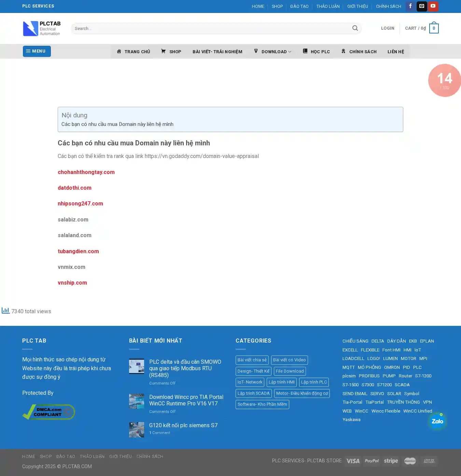Select the Lập trình SCADA category tag
The width and height of the screenshot is (461, 476).
[253, 393]
